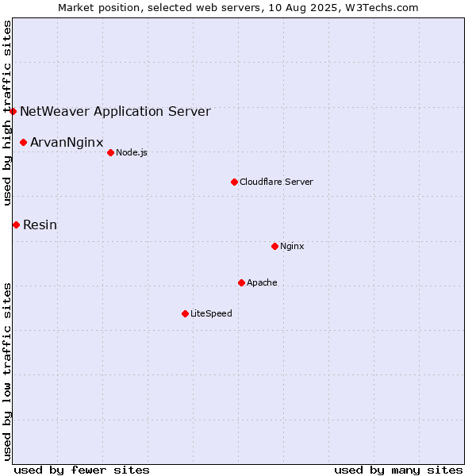Click the 'Node.js' label text

click(132, 152)
